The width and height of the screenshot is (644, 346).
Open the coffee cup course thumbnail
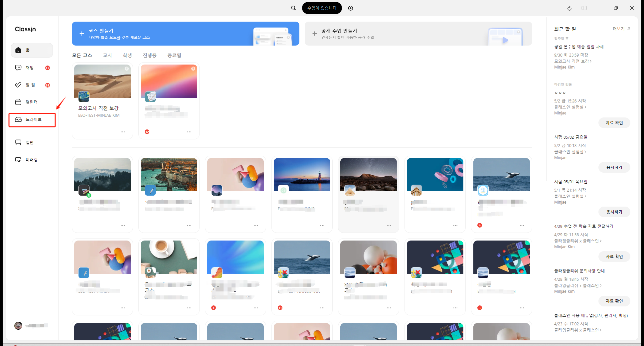click(x=169, y=257)
